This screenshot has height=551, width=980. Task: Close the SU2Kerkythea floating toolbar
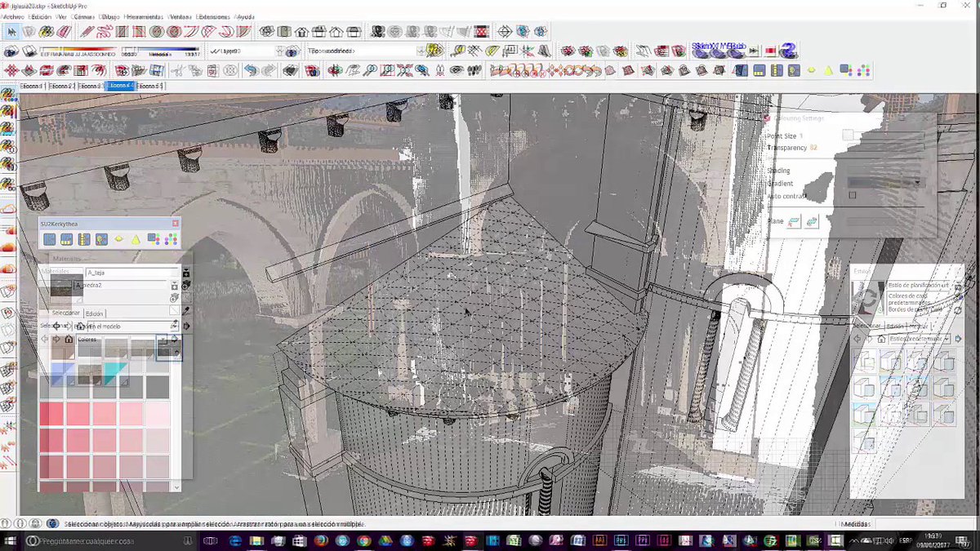click(175, 223)
